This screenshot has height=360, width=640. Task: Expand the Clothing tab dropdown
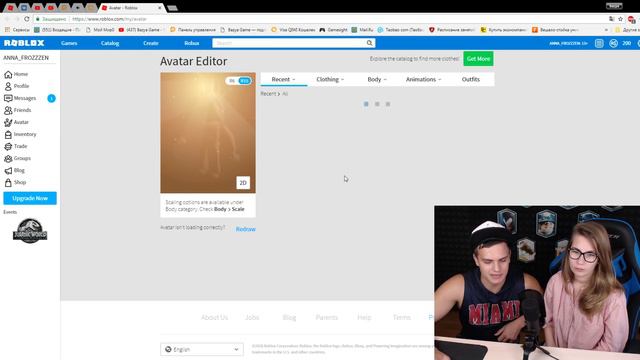point(330,79)
